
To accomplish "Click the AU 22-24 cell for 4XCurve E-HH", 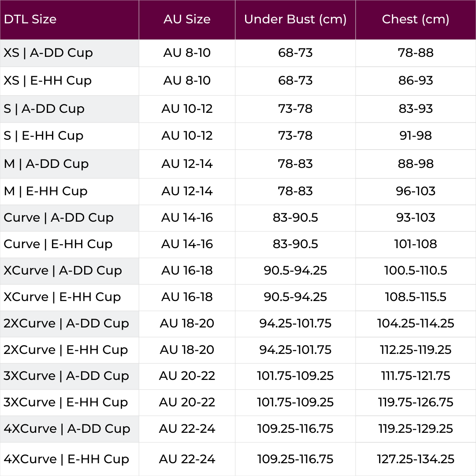I will (187, 459).
